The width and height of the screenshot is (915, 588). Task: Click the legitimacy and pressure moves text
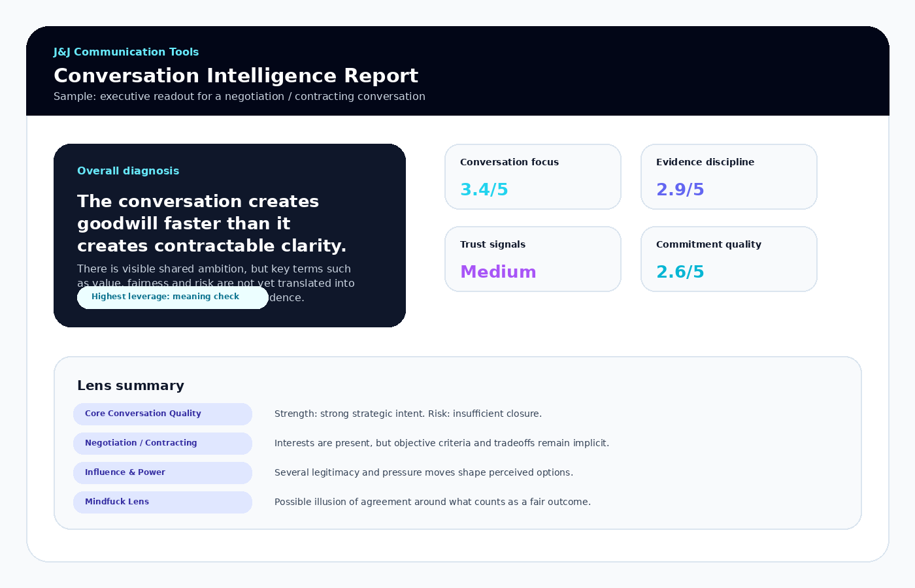pyautogui.click(x=424, y=472)
